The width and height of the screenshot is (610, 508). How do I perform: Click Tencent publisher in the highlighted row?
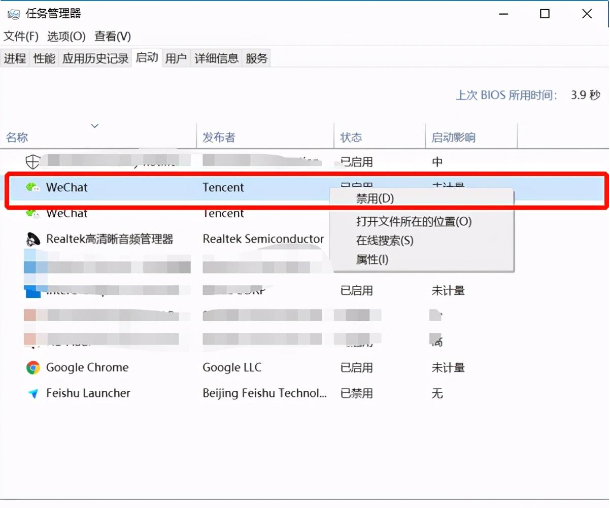click(223, 187)
